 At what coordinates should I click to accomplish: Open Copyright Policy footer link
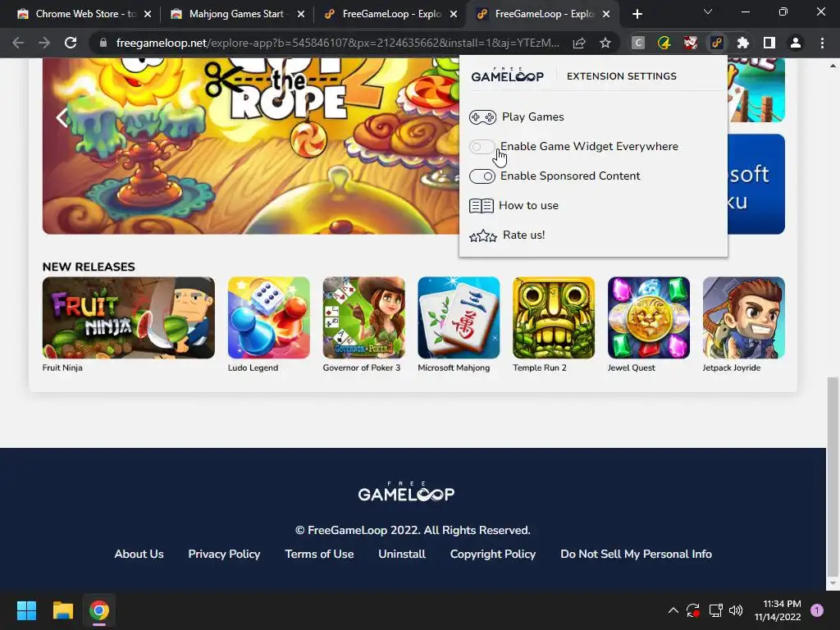coord(493,554)
